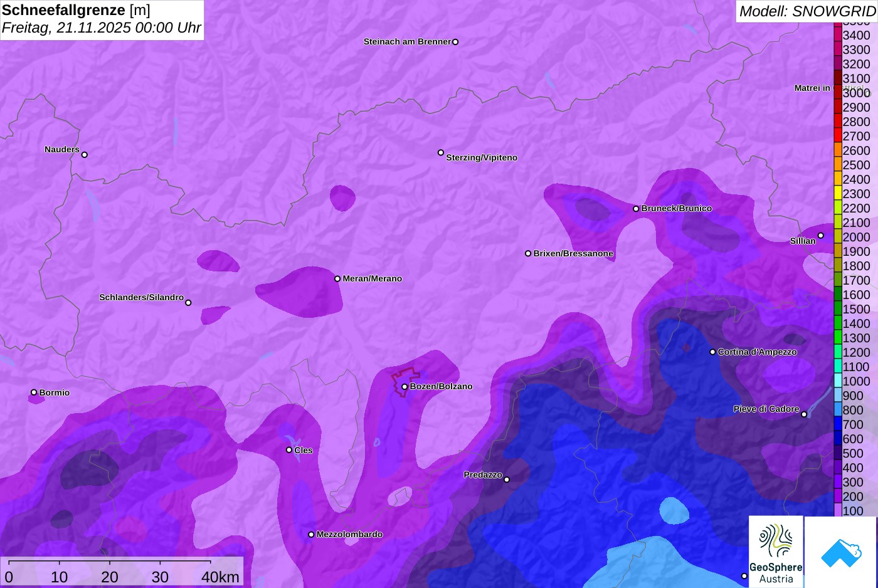Pick the Predazzo marker dot
Image resolution: width=878 pixels, height=588 pixels.
point(507,480)
